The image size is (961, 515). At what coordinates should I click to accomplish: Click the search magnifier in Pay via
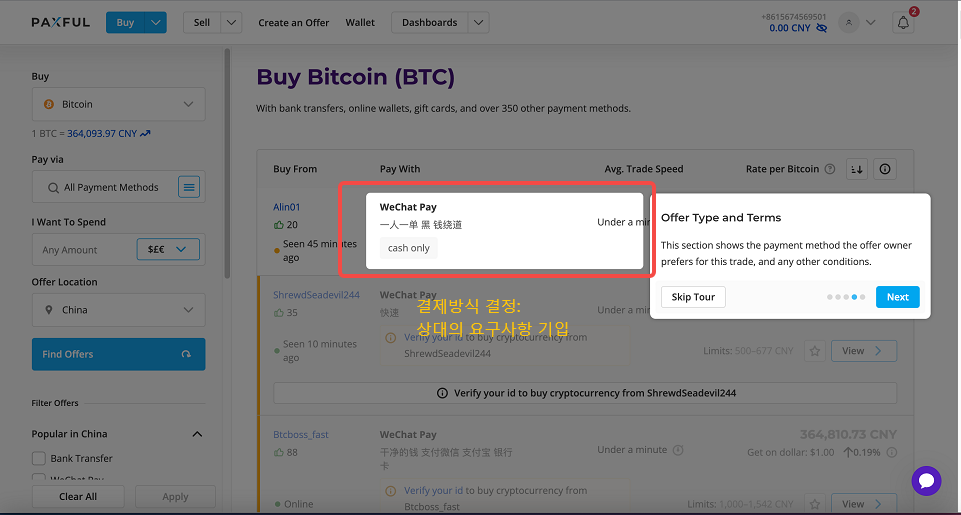click(53, 188)
